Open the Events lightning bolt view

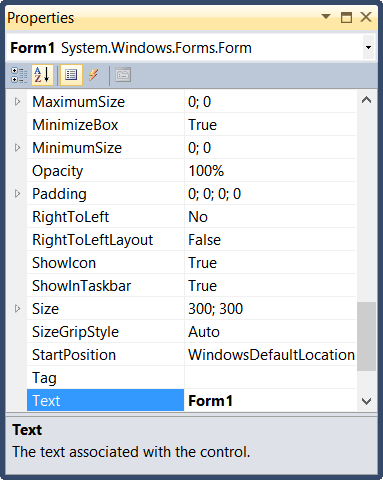pos(94,75)
